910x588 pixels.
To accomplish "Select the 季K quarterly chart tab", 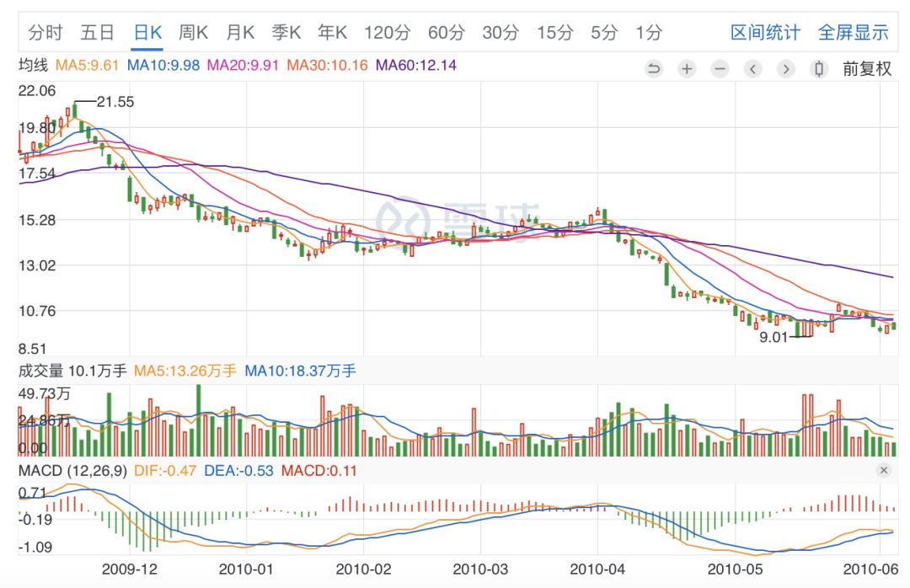I will tap(286, 33).
